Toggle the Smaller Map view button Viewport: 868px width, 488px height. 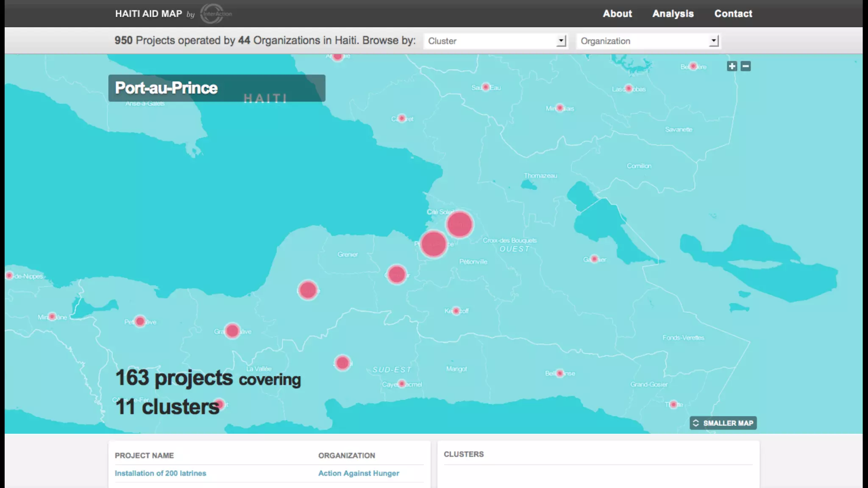pyautogui.click(x=723, y=423)
